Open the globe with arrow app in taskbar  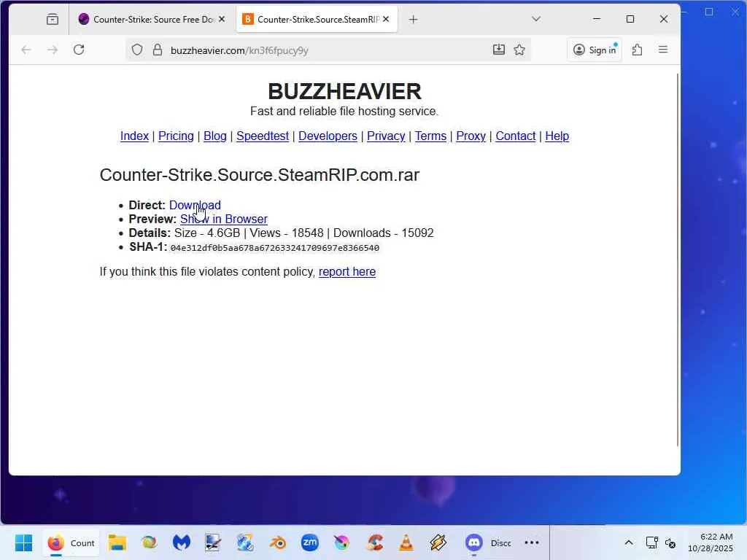coord(245,542)
